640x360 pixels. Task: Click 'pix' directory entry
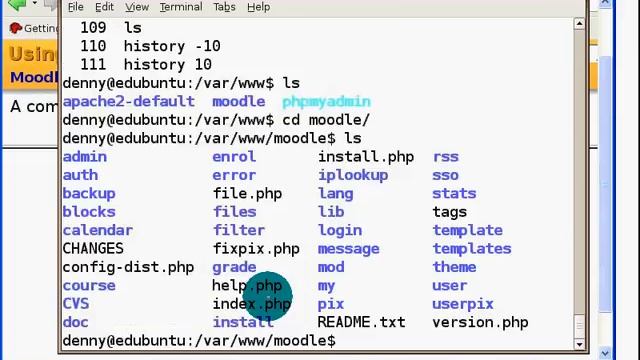[331, 304]
